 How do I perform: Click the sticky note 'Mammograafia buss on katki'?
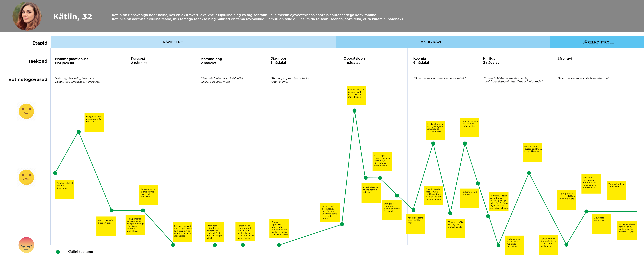106,226
